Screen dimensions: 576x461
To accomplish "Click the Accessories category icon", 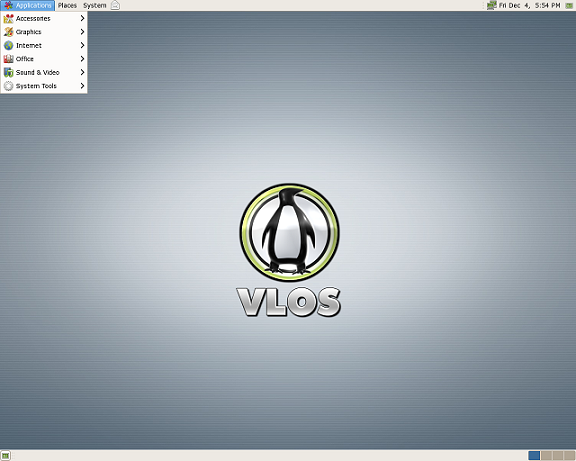I will 8,18.
